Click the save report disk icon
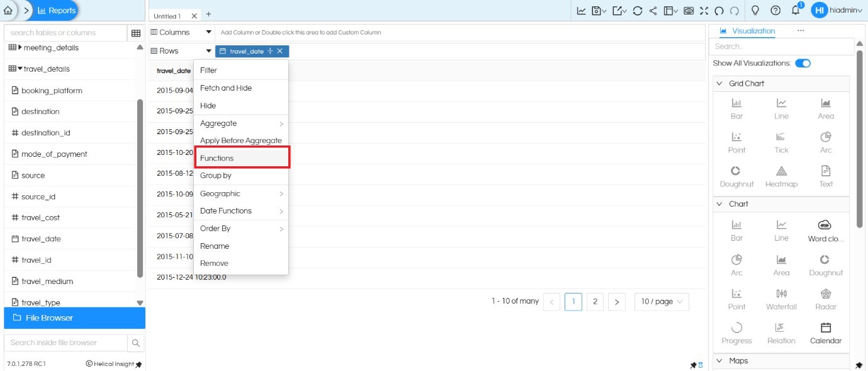868x371 pixels. (597, 11)
